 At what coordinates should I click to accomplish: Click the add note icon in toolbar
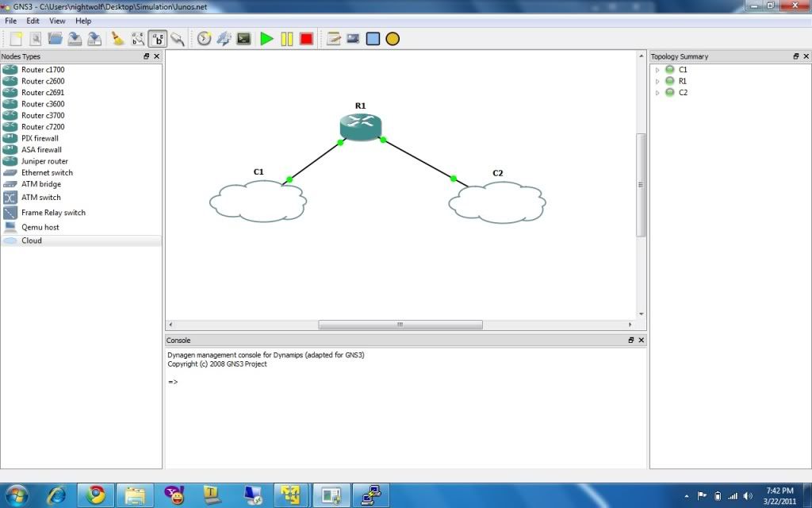334,38
